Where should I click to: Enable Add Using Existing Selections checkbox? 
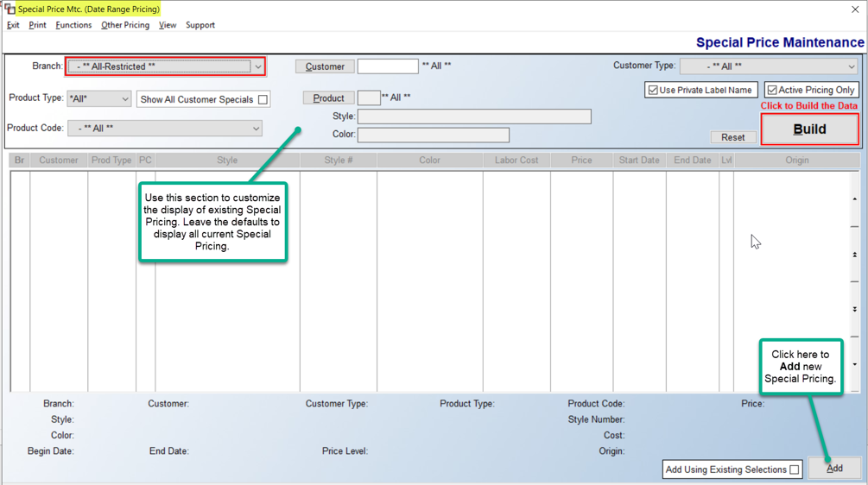point(795,469)
